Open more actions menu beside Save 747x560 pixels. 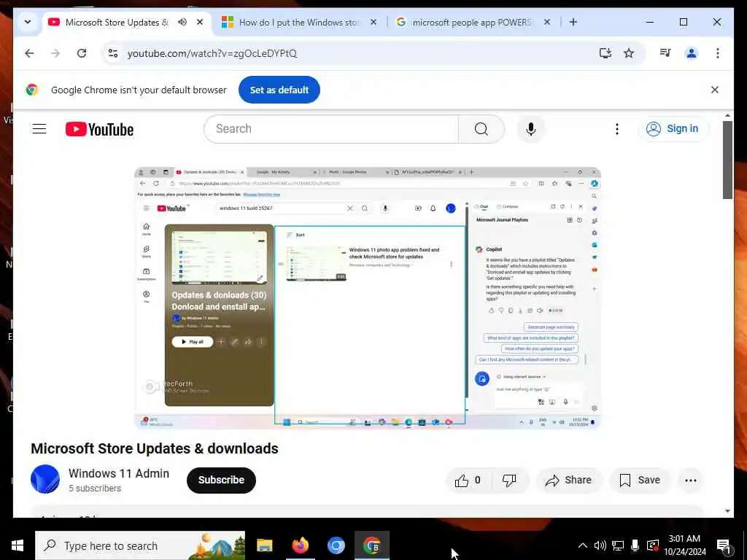pyautogui.click(x=691, y=480)
